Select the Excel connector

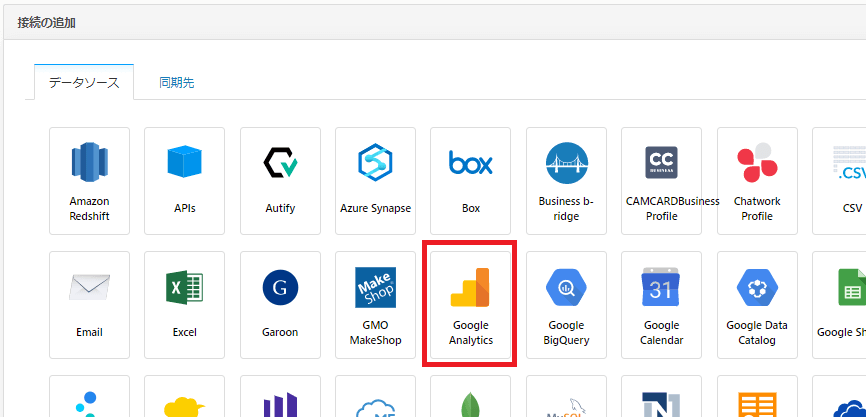184,305
